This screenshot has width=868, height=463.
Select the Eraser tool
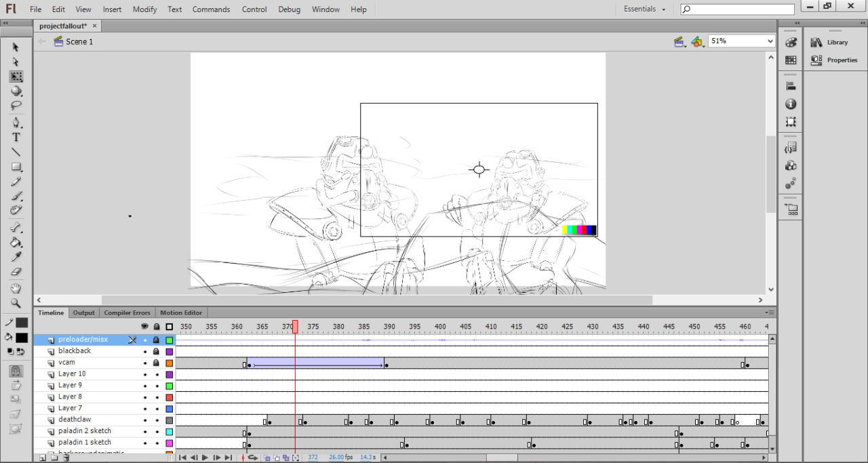(16, 272)
